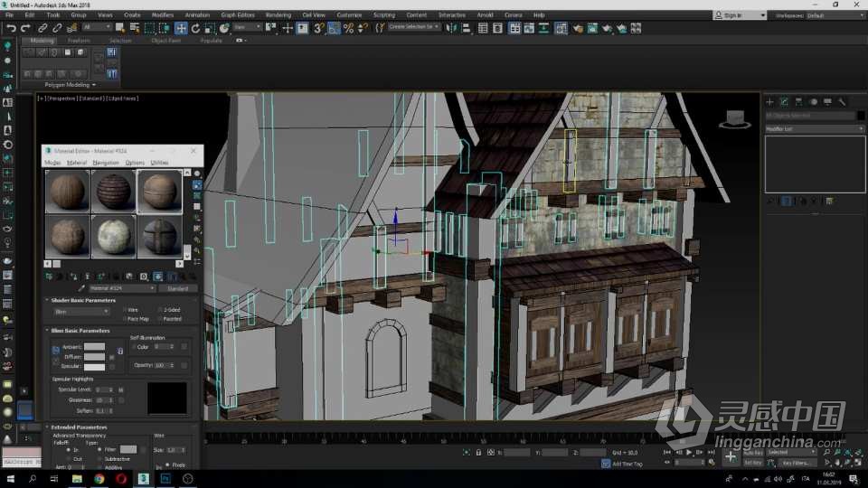Click the Redo arrow in main toolbar
This screenshot has height=488, width=868.
point(25,28)
